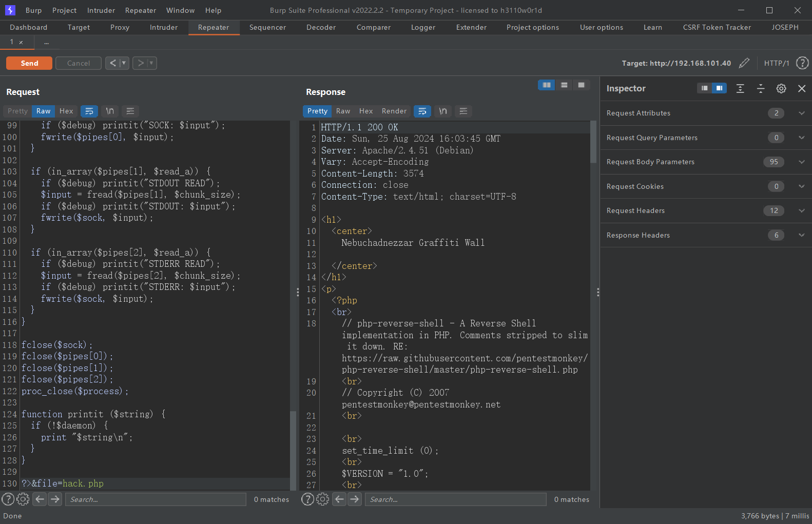The width and height of the screenshot is (812, 524).
Task: Select side-by-side layout view icon
Action: 547,85
